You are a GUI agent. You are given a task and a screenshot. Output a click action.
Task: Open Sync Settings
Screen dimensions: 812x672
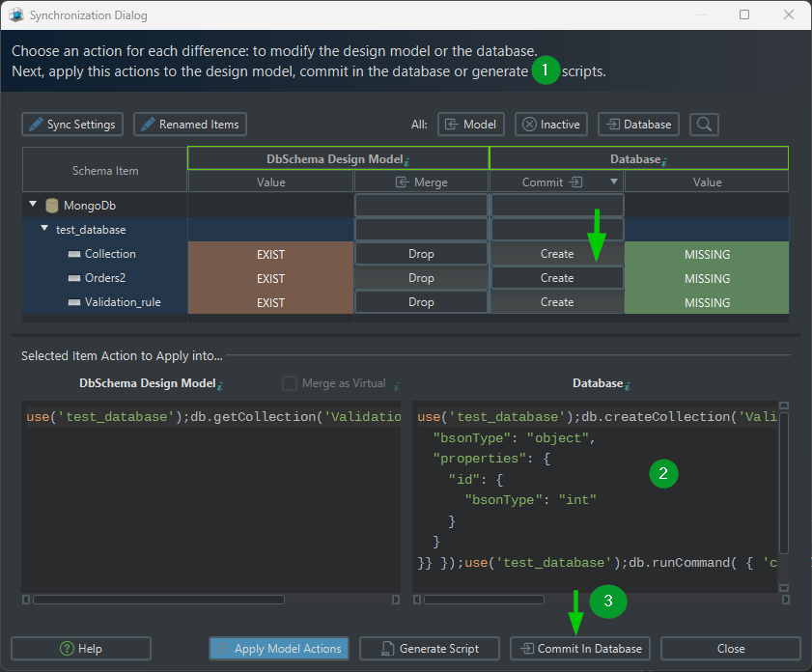pos(72,125)
